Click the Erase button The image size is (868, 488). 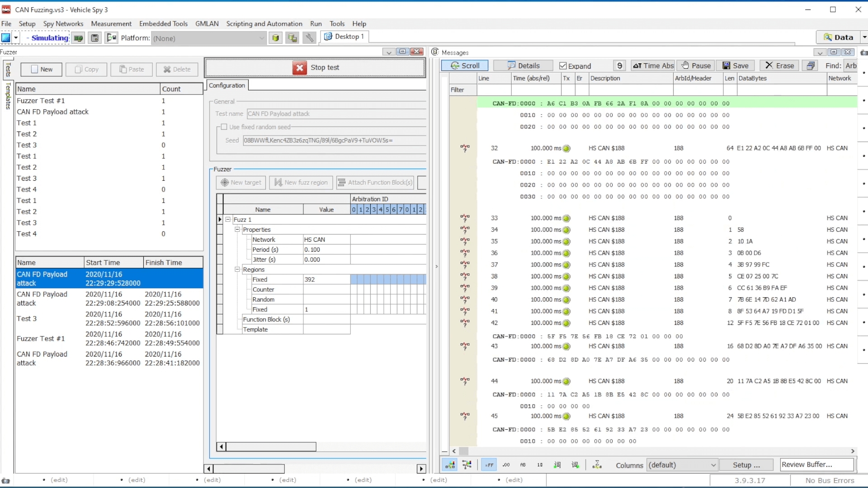click(779, 66)
